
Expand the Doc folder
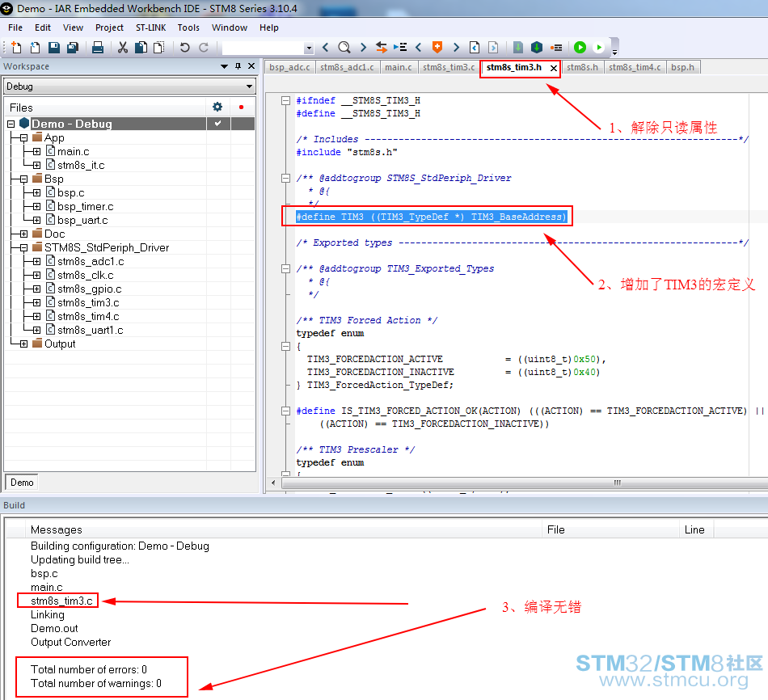click(23, 234)
